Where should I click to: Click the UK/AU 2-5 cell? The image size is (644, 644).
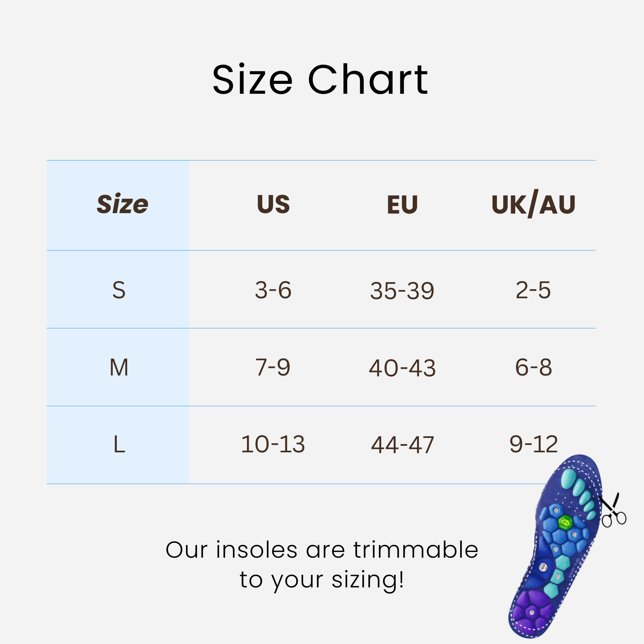click(x=533, y=290)
